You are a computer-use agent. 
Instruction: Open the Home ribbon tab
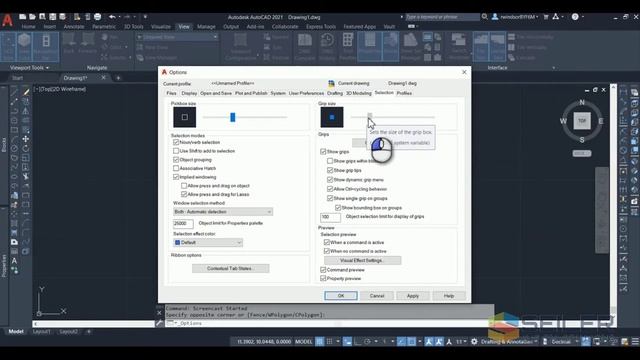pos(28,27)
